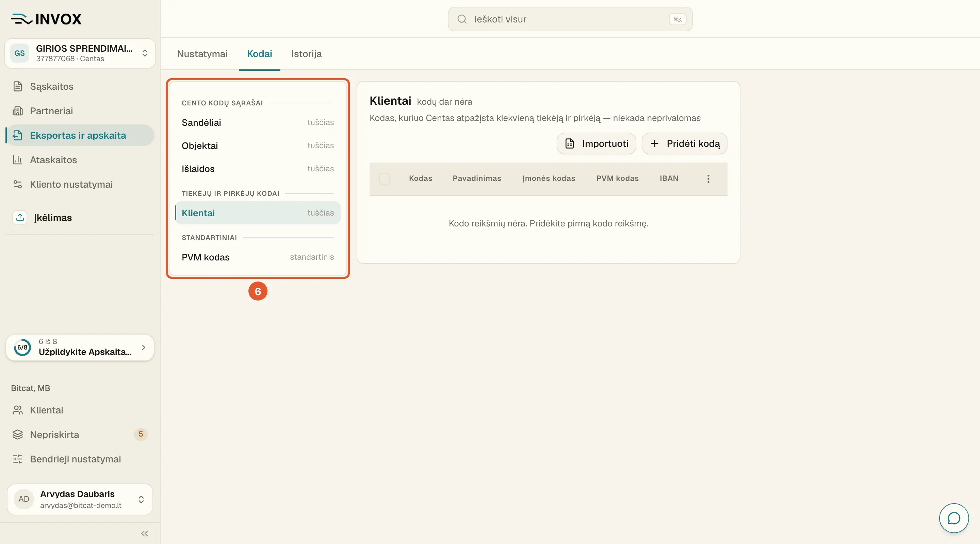Screen dimensions: 980x544
Task: Go to Partneriai in the sidebar
Action: pos(80,111)
